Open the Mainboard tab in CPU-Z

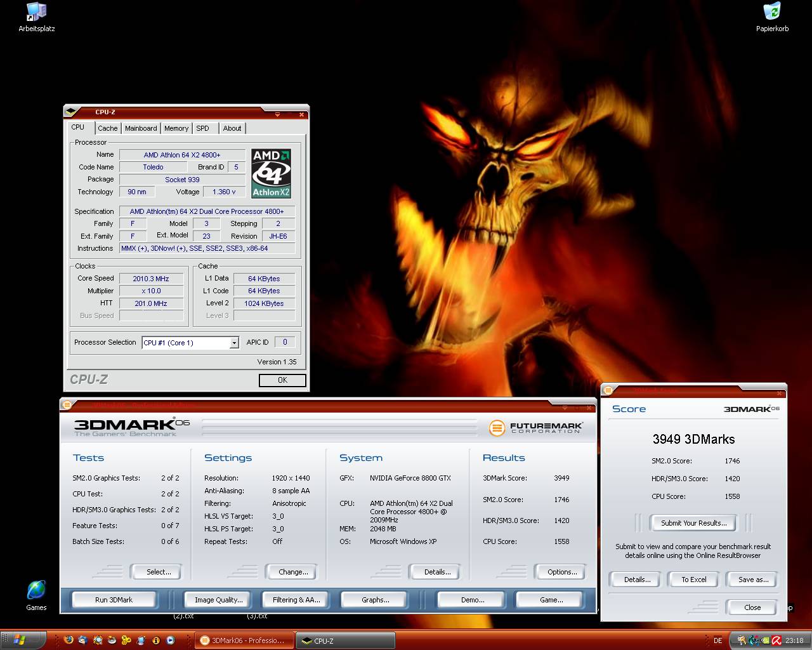pyautogui.click(x=141, y=128)
